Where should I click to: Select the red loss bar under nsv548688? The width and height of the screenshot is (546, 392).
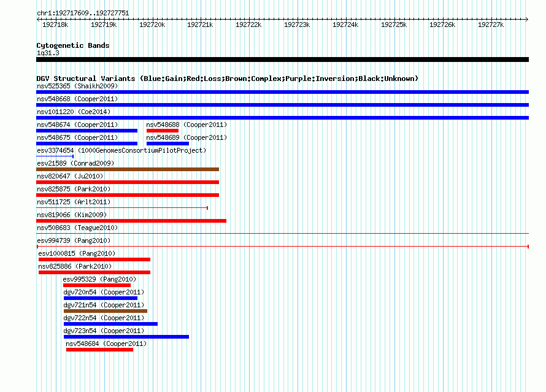[x=163, y=131]
